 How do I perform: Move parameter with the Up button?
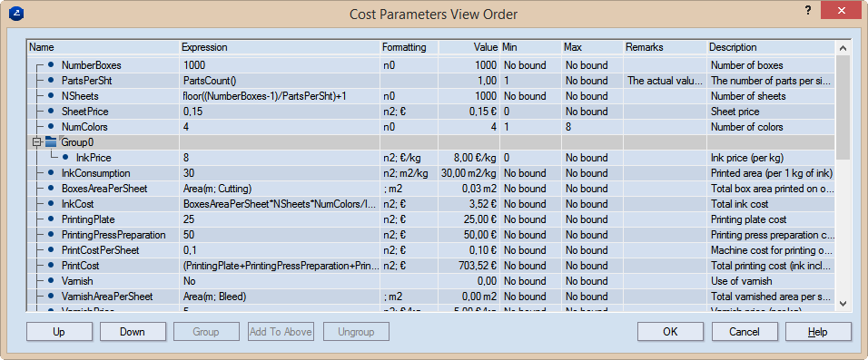(59, 332)
